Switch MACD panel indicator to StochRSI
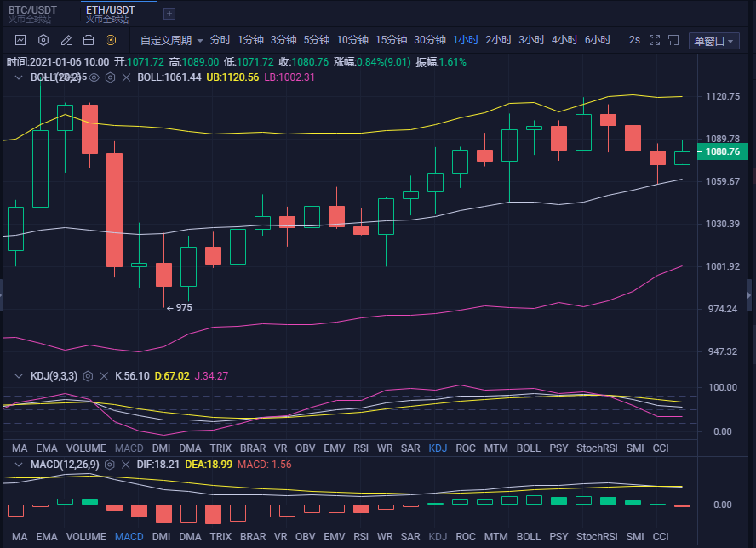Screen dimensions: 756x548 click(x=596, y=537)
